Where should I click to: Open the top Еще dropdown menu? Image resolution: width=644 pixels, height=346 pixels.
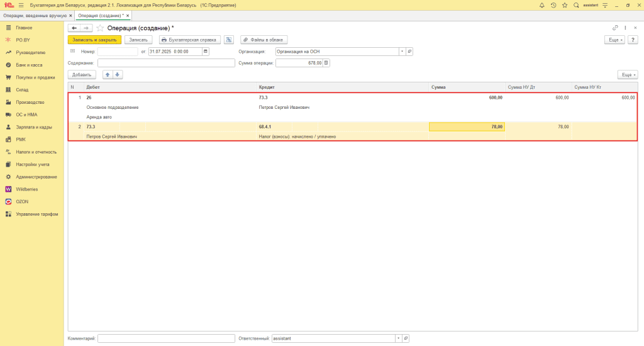pyautogui.click(x=614, y=40)
